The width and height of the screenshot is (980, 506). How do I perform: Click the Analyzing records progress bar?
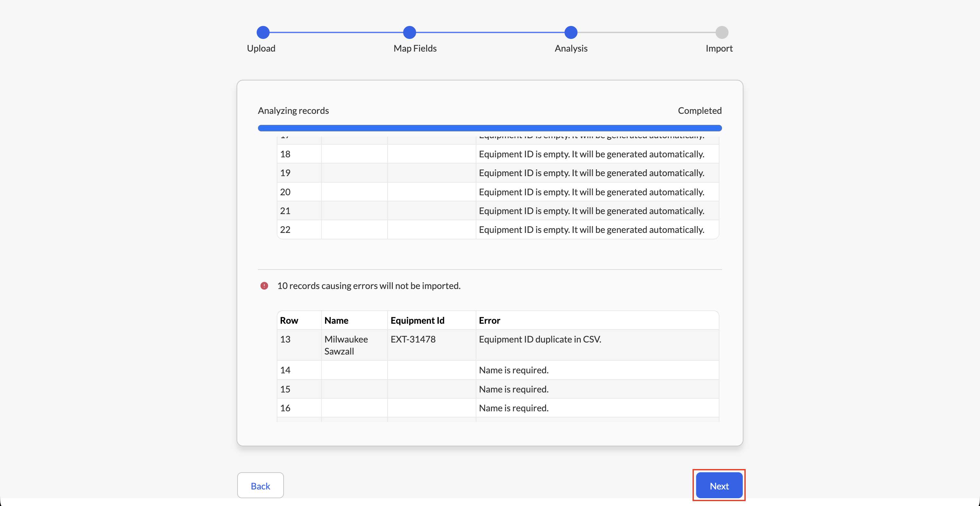pos(490,128)
